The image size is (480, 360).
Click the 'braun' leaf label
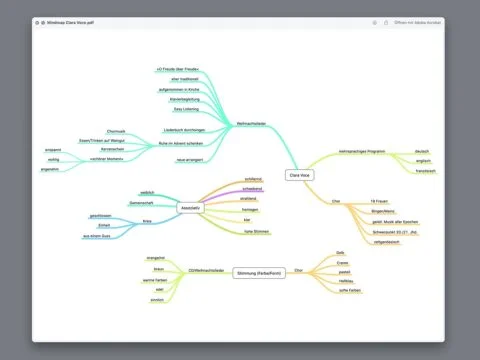click(159, 269)
